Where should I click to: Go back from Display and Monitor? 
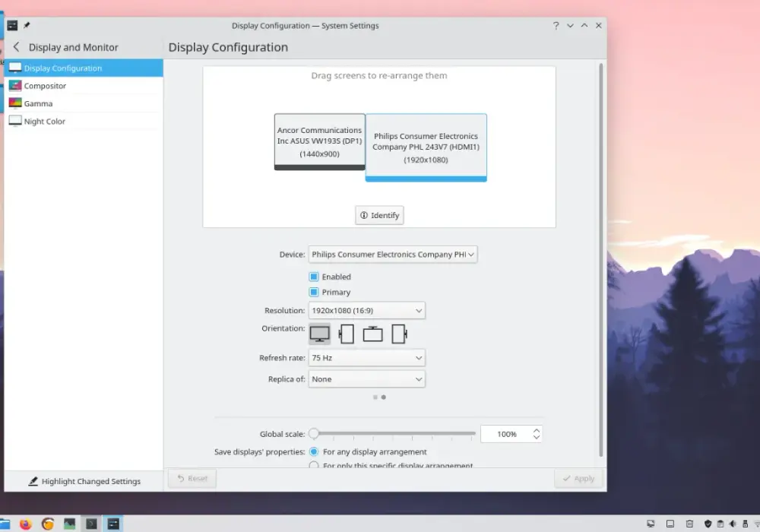click(x=17, y=47)
